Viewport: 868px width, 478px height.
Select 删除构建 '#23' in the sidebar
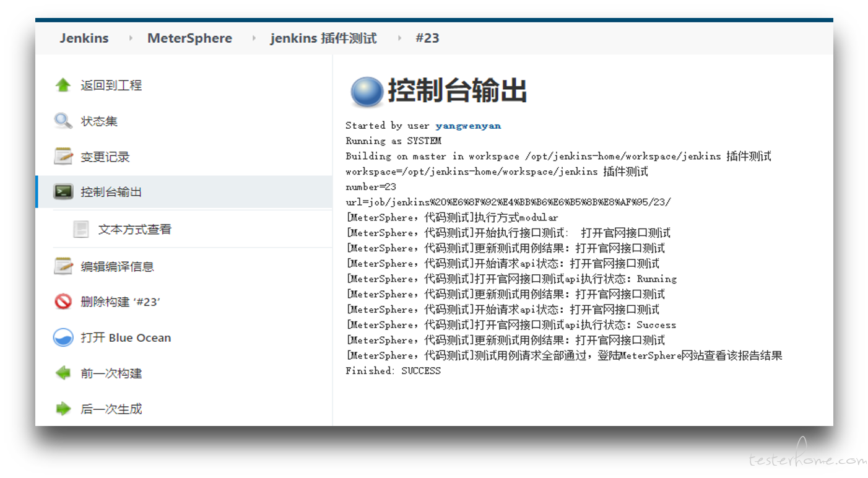point(121,302)
